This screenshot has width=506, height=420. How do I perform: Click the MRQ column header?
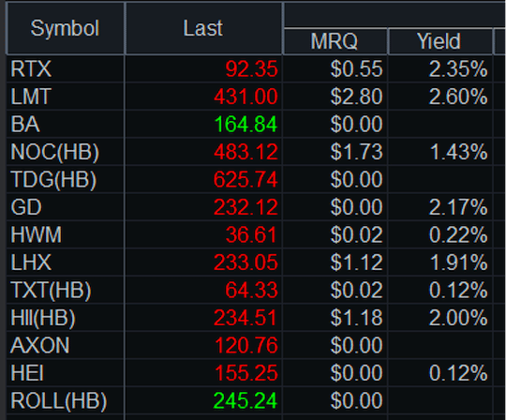pyautogui.click(x=335, y=41)
